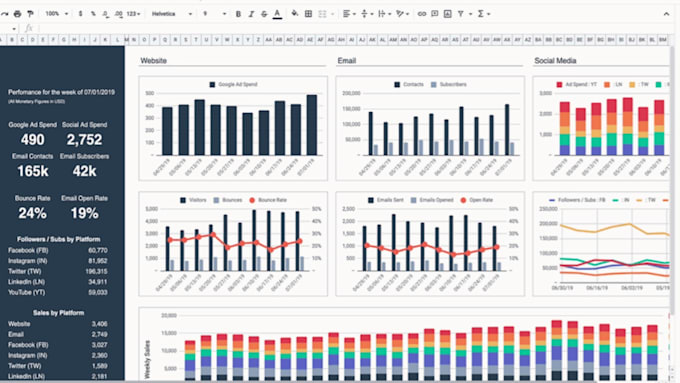Open the borders tool

click(x=308, y=14)
